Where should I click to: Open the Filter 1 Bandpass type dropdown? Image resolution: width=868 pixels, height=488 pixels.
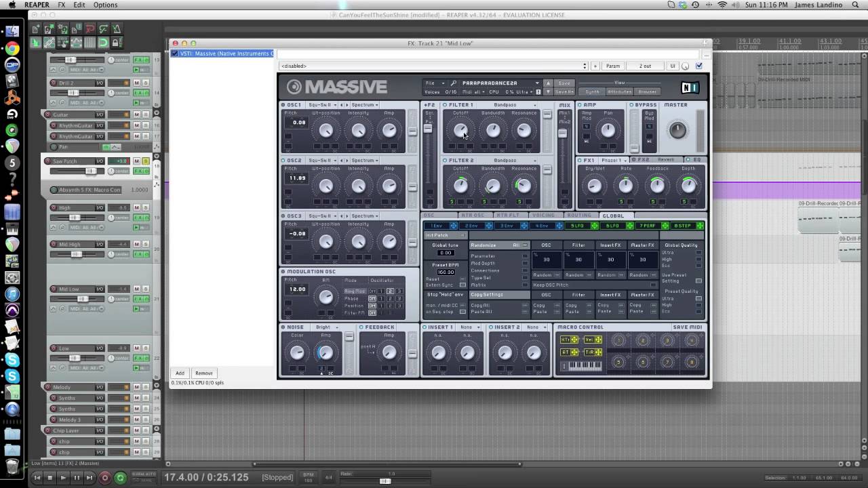click(515, 105)
